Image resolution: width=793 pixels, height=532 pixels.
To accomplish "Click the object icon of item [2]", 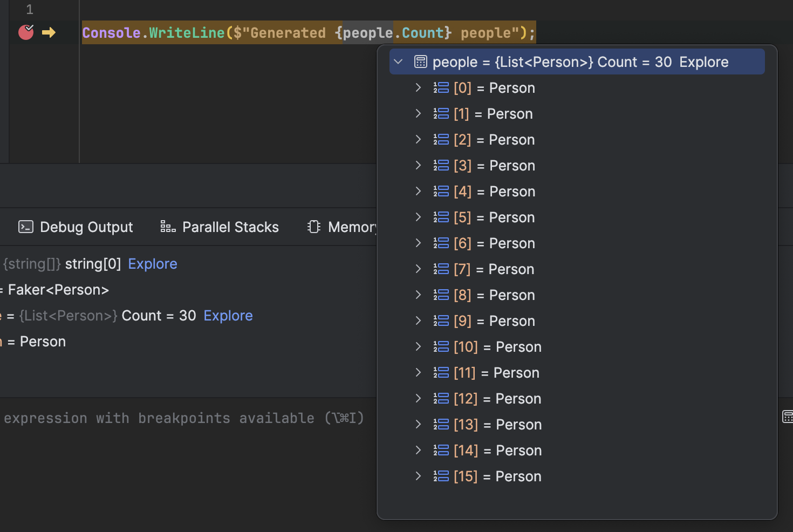I will click(441, 140).
